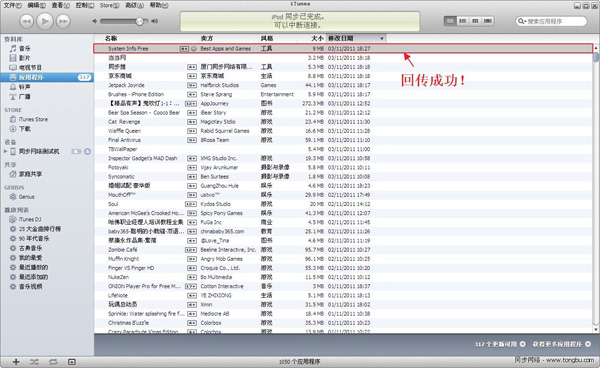The height and width of the screenshot is (368, 600).
Task: Adjust the volume slider knob
Action: pyautogui.click(x=140, y=21)
